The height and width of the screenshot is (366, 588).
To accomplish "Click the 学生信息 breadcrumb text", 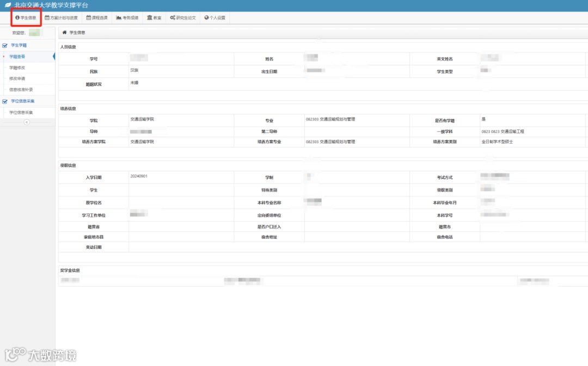I will click(x=77, y=33).
